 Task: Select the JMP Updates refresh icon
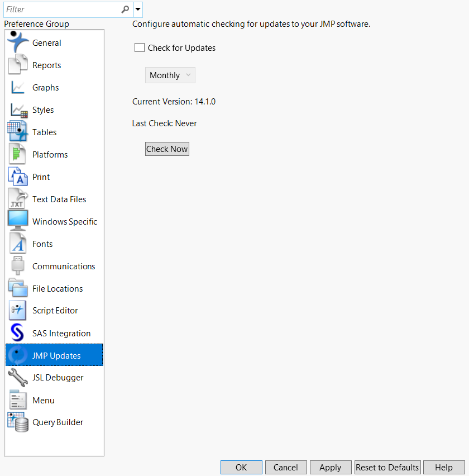(x=18, y=355)
